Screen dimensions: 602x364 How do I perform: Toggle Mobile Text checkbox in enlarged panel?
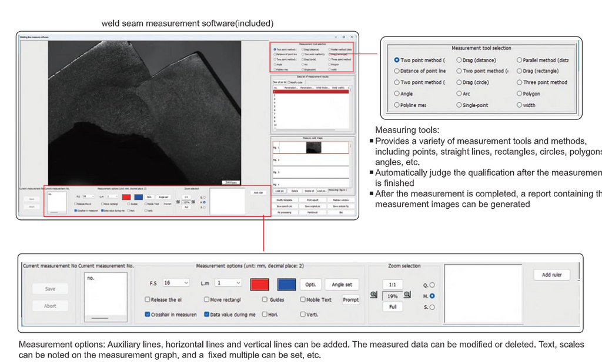click(303, 299)
